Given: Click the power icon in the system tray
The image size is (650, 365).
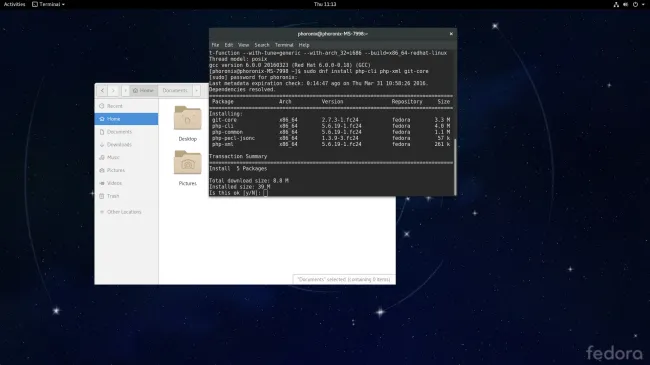Looking at the screenshot, I should click(635, 5).
